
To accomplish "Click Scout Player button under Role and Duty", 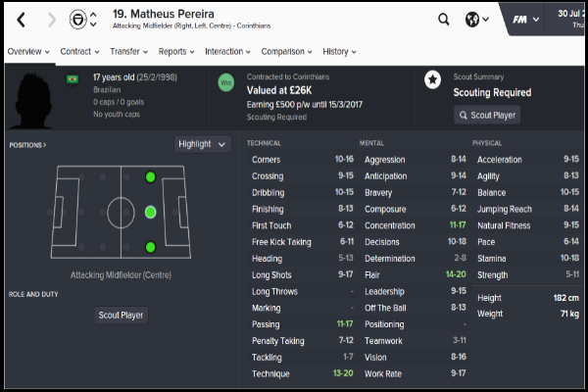I will [122, 316].
